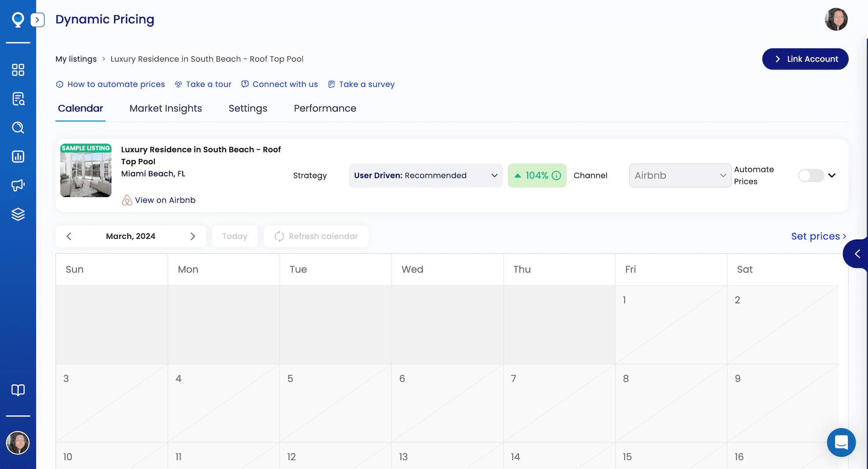
Task: Select the layers icon in the sidebar
Action: (18, 214)
